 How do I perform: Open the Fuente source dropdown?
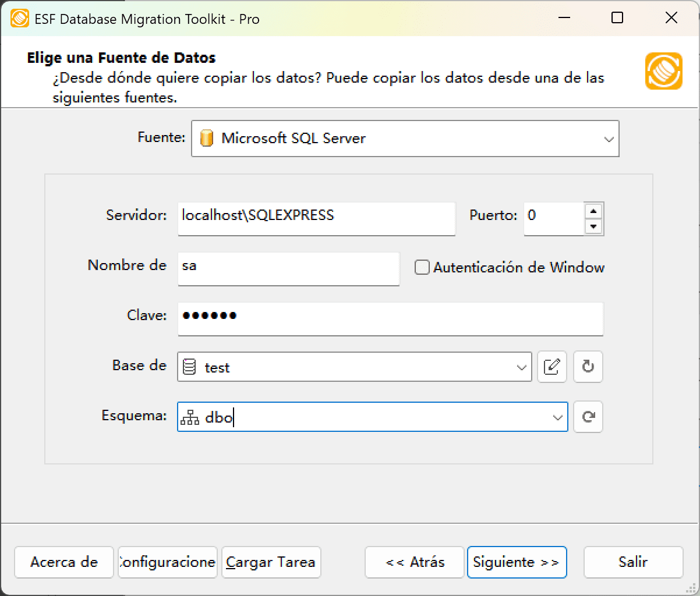[609, 139]
